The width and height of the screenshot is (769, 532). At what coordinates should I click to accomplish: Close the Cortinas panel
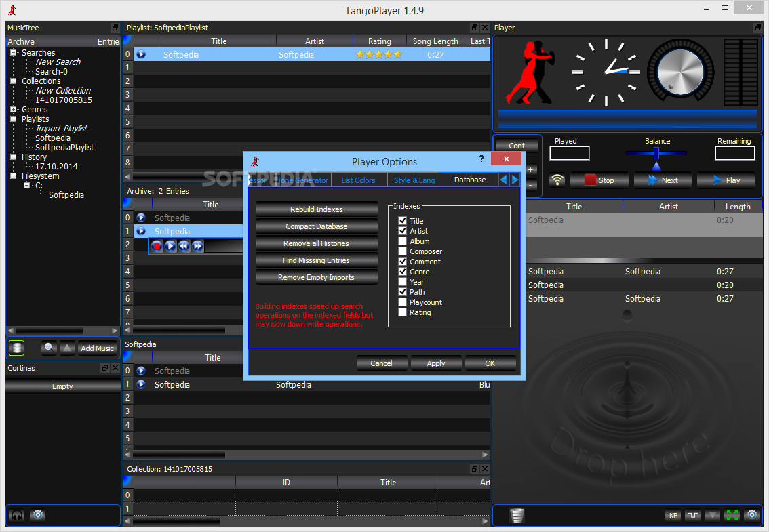pos(115,368)
